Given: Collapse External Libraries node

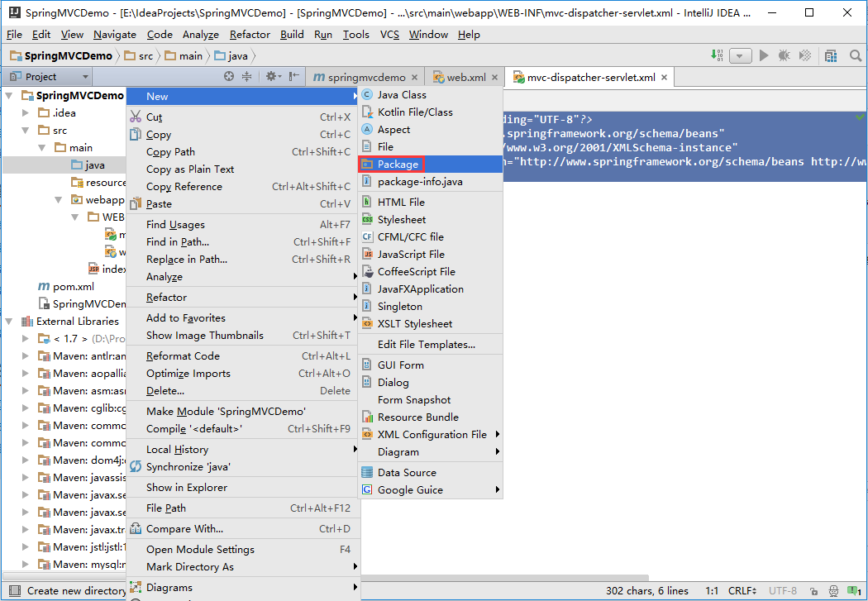Looking at the screenshot, I should 9,322.
